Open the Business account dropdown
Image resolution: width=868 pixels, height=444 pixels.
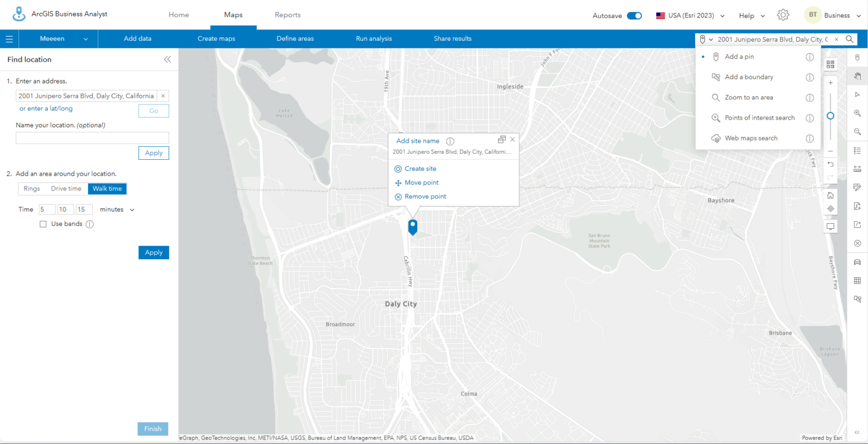pos(834,15)
